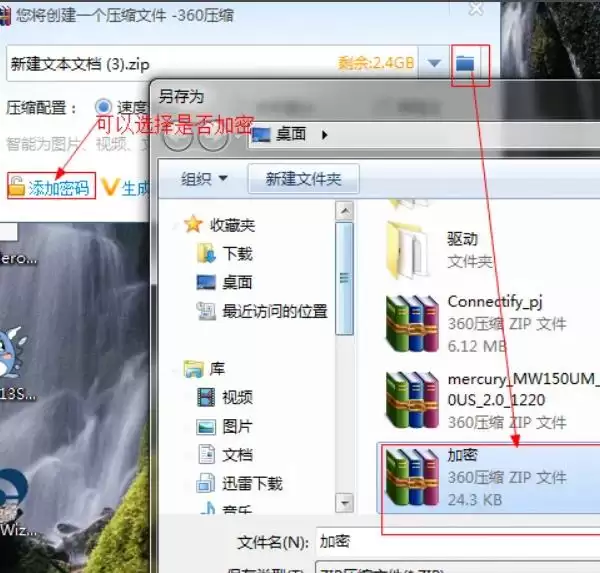
Task: Click the sidebar scrollbar down arrow
Action: pos(344,503)
